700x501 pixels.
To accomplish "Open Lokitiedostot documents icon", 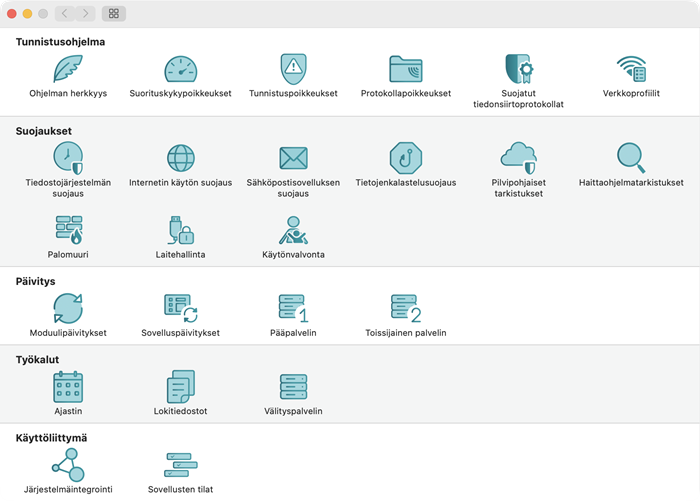I will click(x=180, y=387).
